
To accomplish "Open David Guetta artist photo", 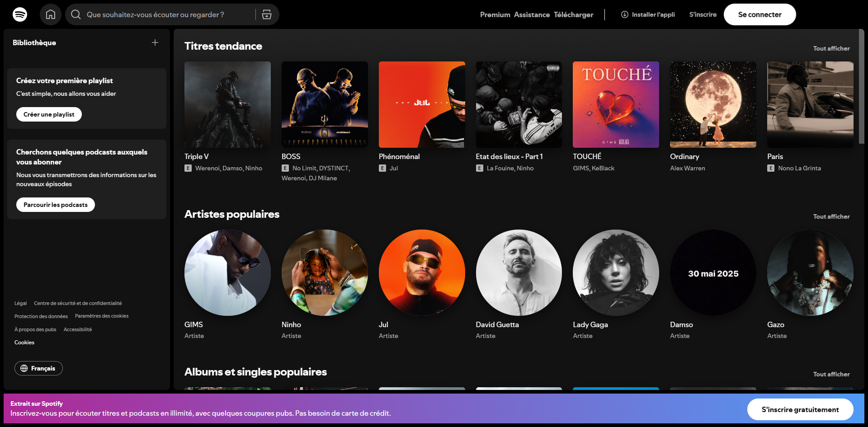I will pyautogui.click(x=519, y=272).
